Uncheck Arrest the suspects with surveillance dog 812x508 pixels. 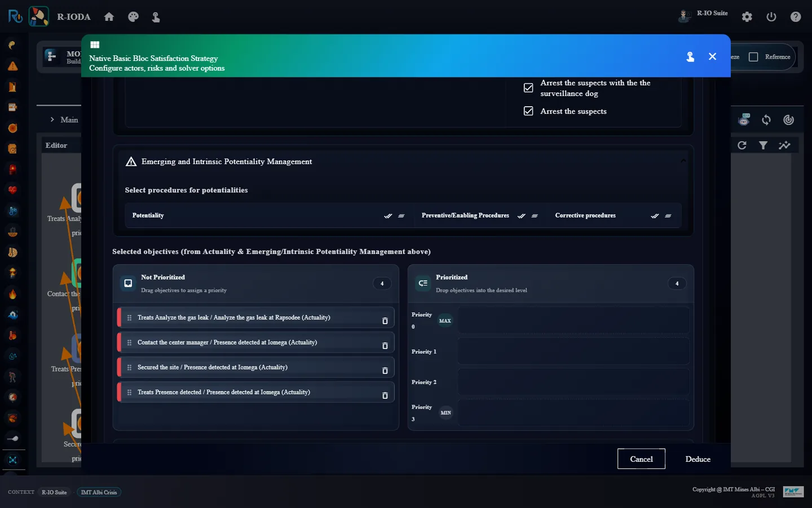528,88
